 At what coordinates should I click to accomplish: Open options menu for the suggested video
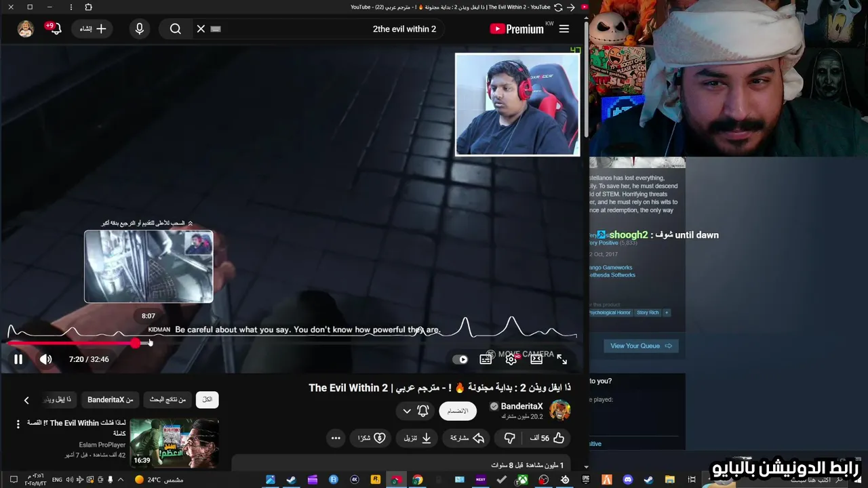click(x=18, y=424)
